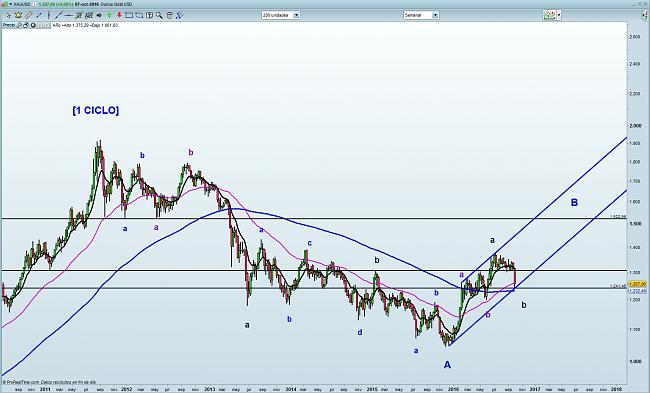Select the vertical line tool
Viewport: 650px width, 393px height.
click(49, 15)
